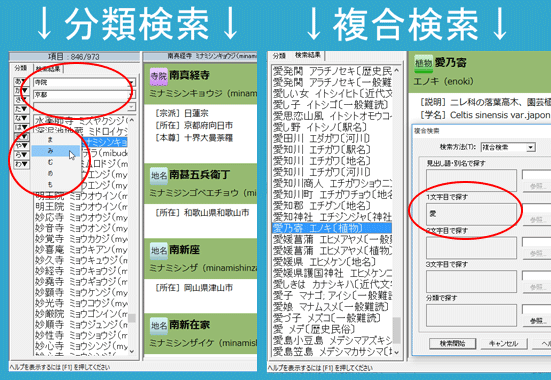Click the 1文字目で探す input field containing 愛

(x=471, y=214)
